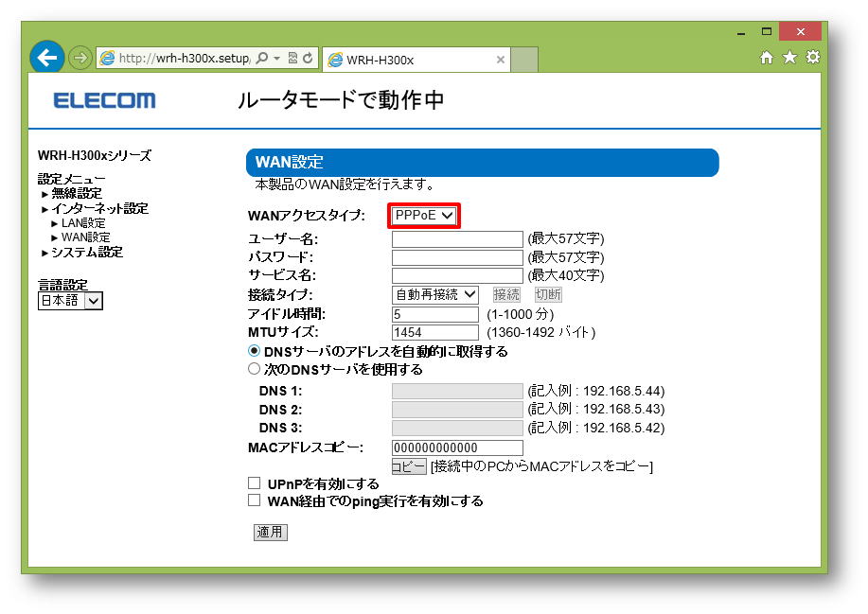
Task: Open a new blank tab
Action: [524, 60]
